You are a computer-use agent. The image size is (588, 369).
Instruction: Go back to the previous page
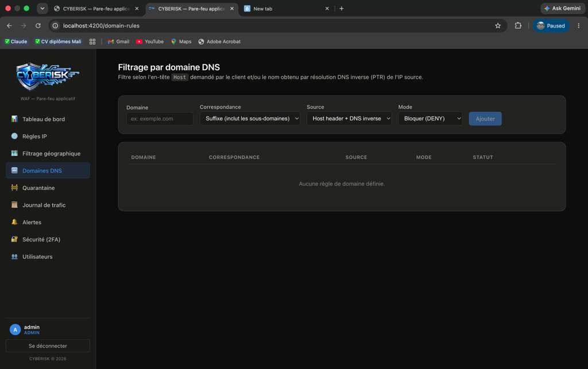[x=9, y=26]
